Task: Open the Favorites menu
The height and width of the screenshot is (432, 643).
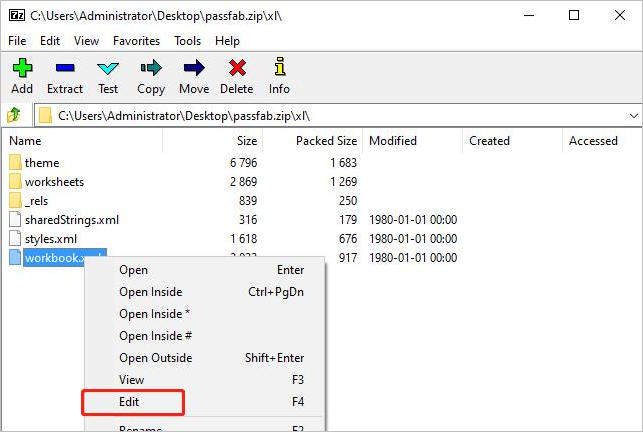Action: (x=137, y=41)
